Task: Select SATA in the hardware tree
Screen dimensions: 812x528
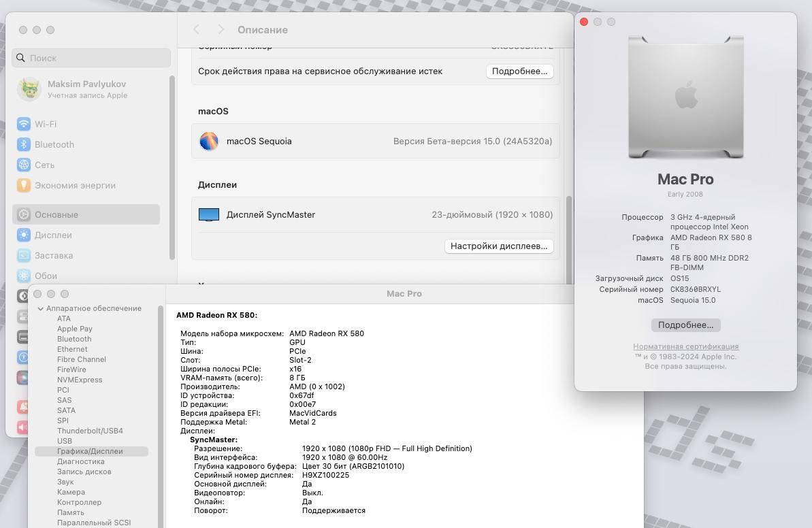Action: pyautogui.click(x=66, y=410)
